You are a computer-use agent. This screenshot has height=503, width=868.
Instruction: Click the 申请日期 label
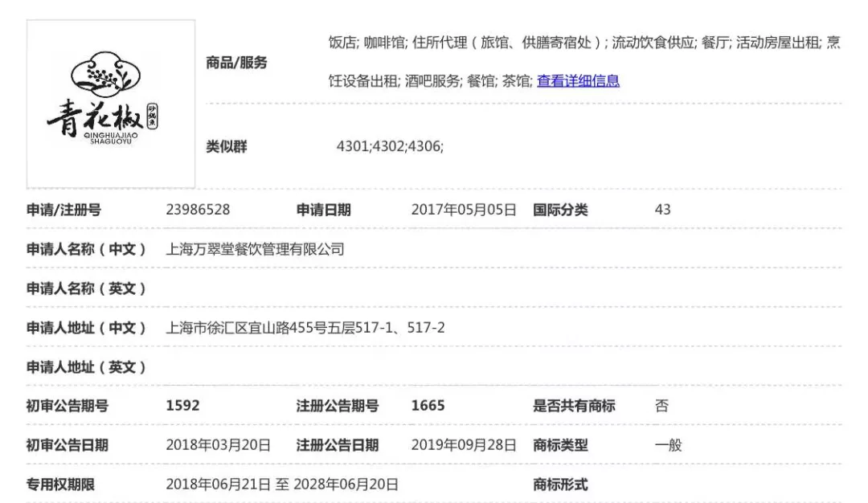pyautogui.click(x=323, y=211)
